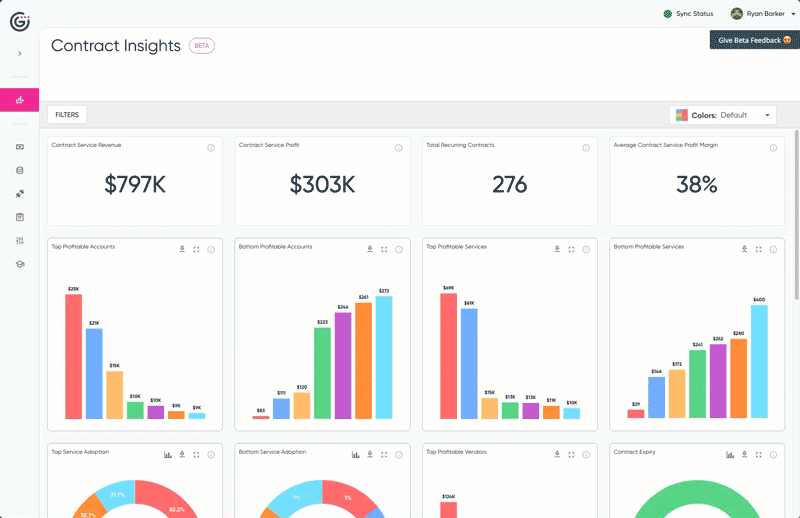
Task: Open the graduation cap academy icon in the sidebar
Action: click(20, 264)
